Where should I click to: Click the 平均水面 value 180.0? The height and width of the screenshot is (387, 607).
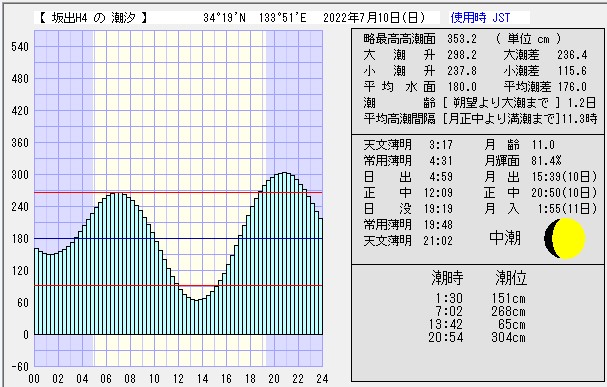tap(462, 87)
